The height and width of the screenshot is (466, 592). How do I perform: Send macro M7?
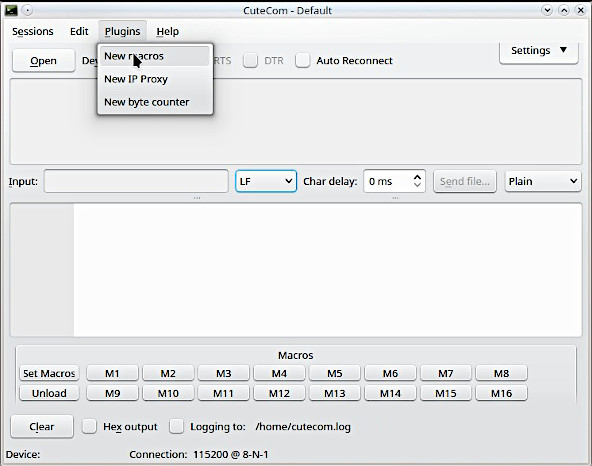tap(446, 373)
